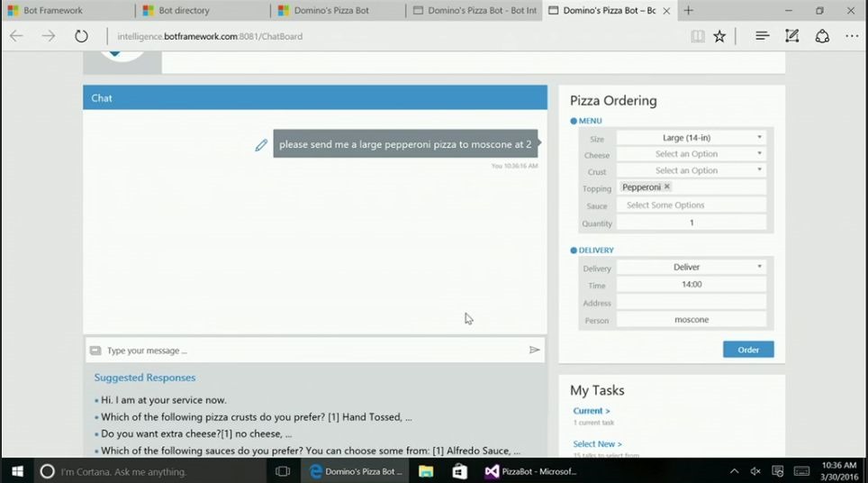Open the Store from the taskbar
This screenshot has height=483, width=868.
click(x=459, y=471)
